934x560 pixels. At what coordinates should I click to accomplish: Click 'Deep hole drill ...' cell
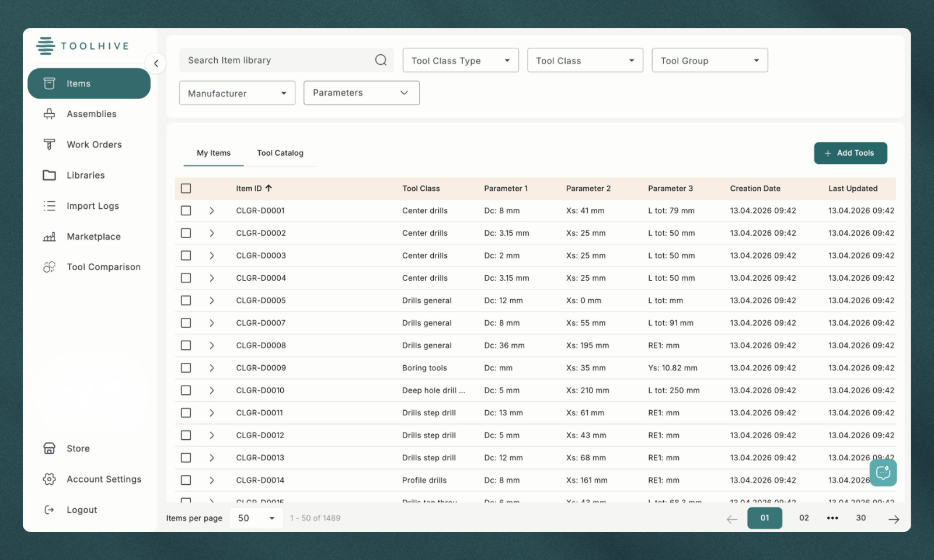pyautogui.click(x=434, y=390)
